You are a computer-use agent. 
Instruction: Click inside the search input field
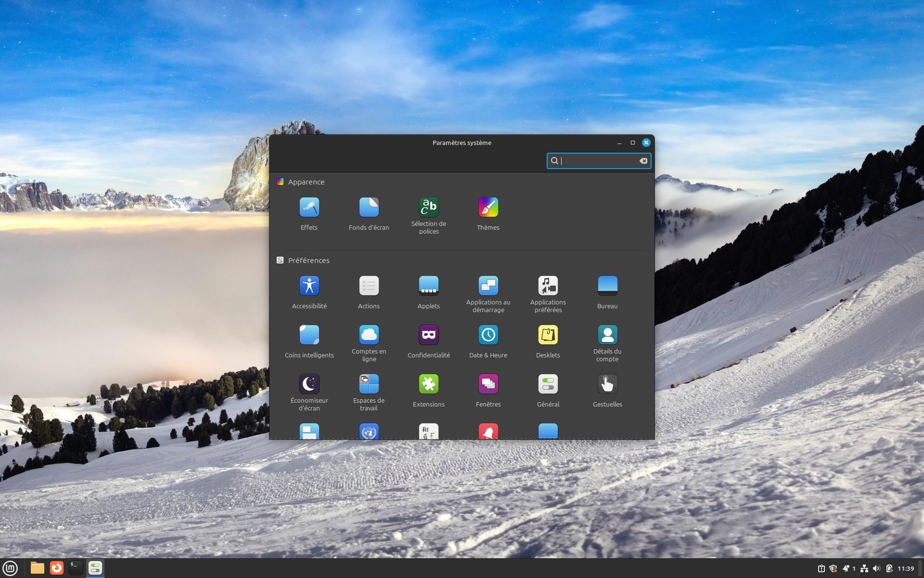597,160
